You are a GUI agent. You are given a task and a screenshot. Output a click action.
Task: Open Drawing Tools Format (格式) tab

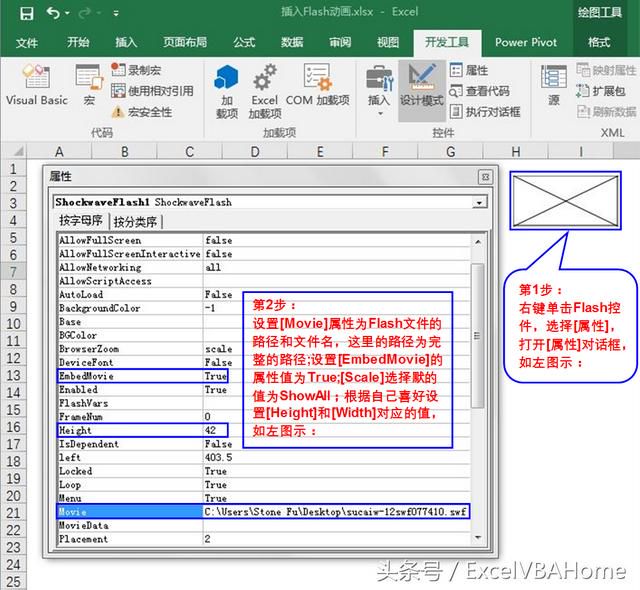(x=599, y=42)
